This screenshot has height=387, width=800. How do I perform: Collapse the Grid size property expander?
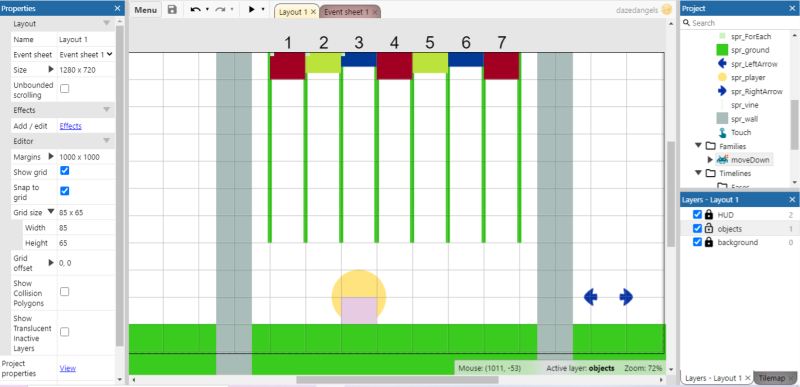(51, 211)
